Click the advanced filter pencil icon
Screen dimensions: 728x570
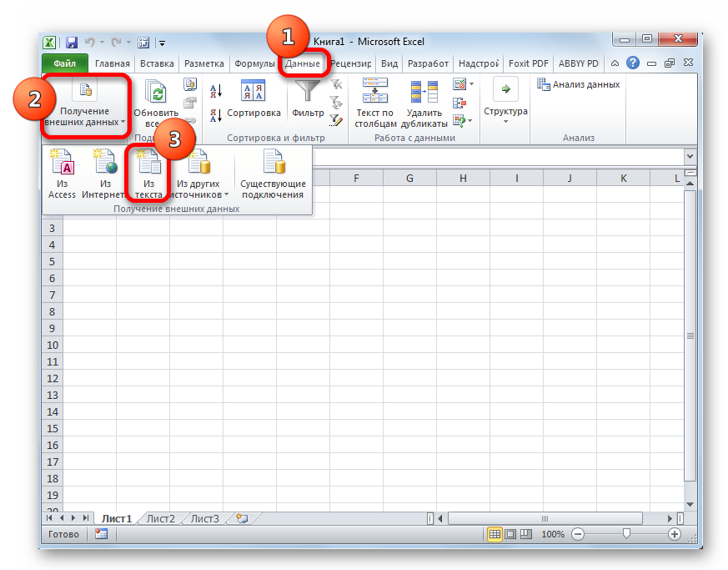click(336, 120)
